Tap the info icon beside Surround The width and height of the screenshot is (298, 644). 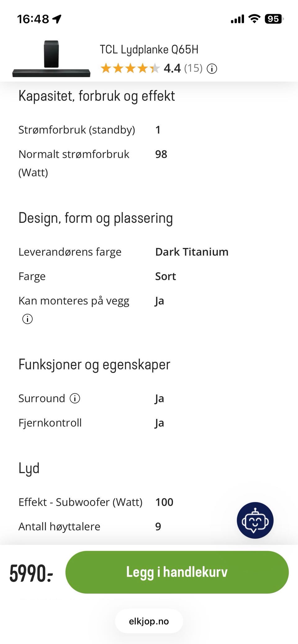[x=75, y=398]
